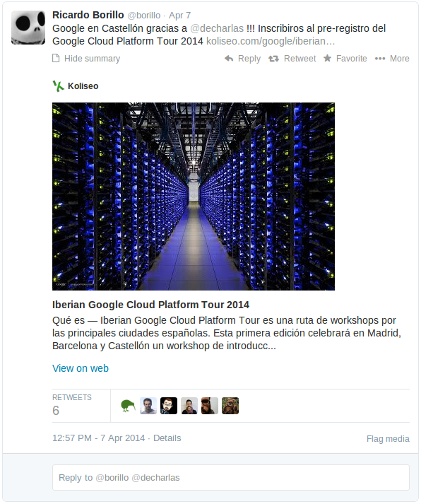421x504 pixels.
Task: Open the 12:57 PM - 7 Apr 2014 permalink
Action: 99,438
